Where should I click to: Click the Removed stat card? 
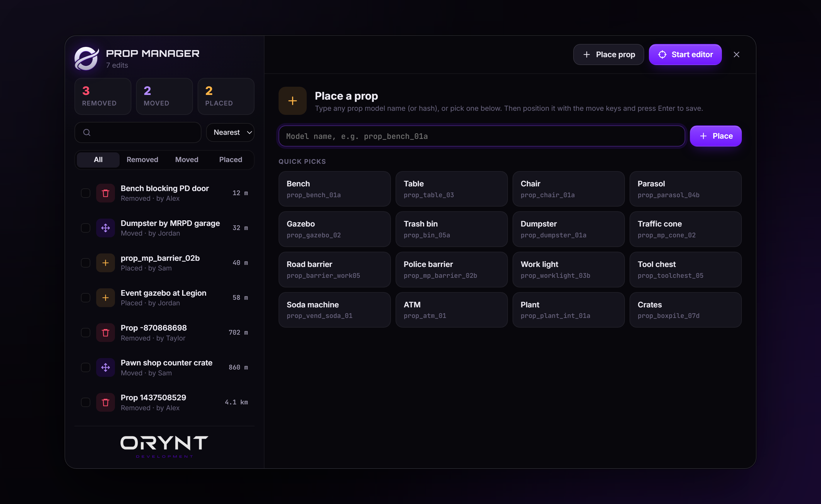103,96
